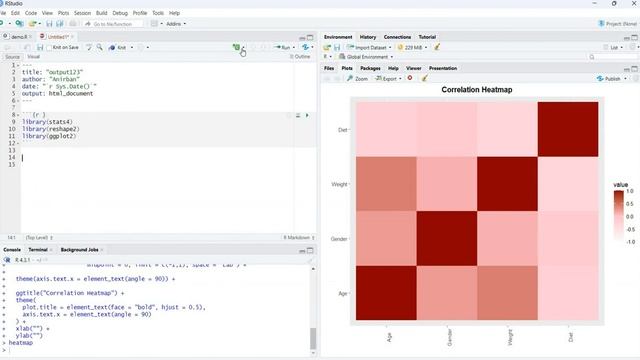
Task: Click the Top Level scope navigator
Action: (39, 238)
